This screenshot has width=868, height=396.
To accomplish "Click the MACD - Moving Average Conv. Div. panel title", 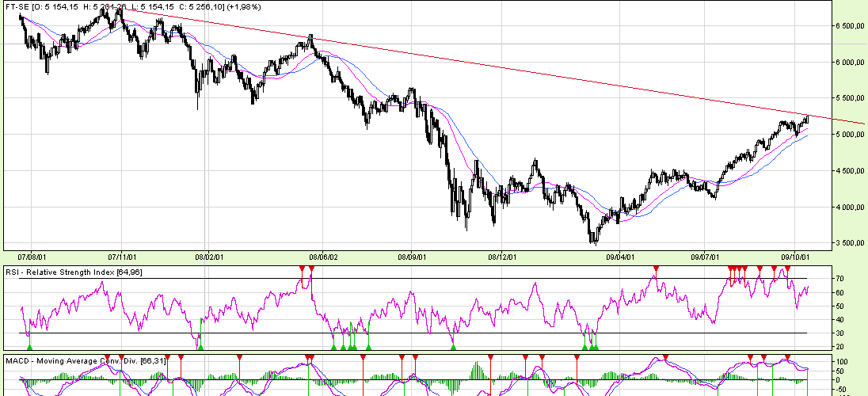I will 86,360.
